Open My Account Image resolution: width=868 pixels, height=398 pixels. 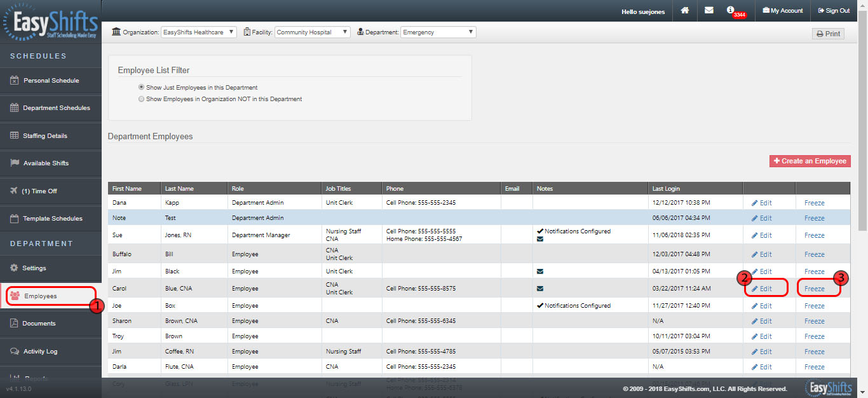[783, 10]
